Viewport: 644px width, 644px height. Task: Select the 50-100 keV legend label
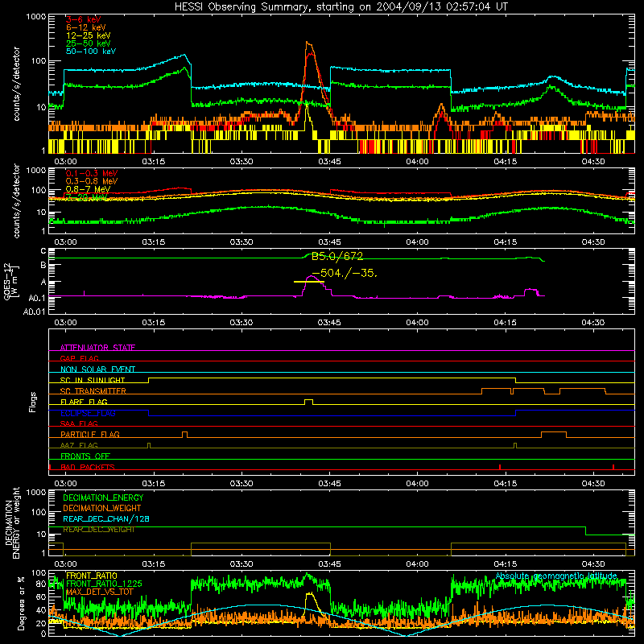point(91,52)
